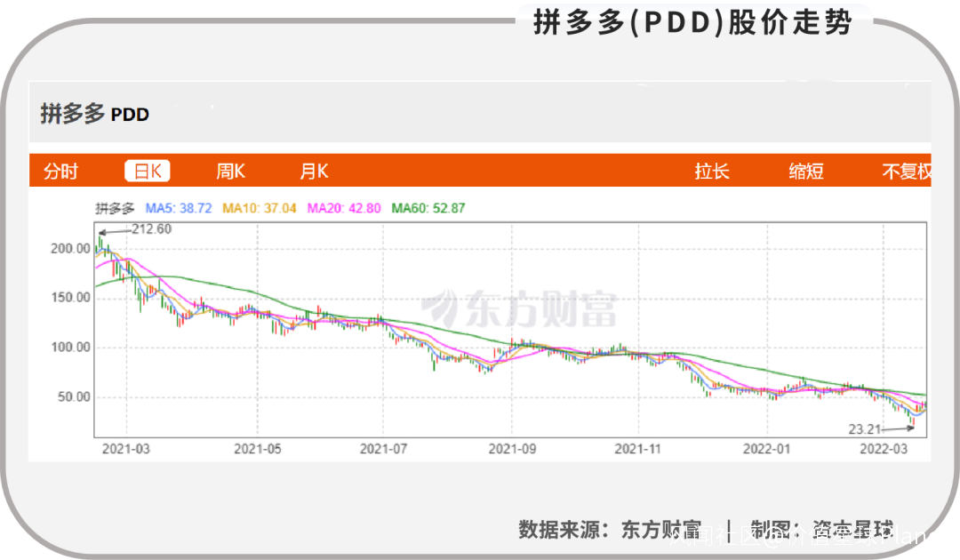The image size is (960, 560).
Task: Click the 23.21 low price marker
Action: [865, 429]
